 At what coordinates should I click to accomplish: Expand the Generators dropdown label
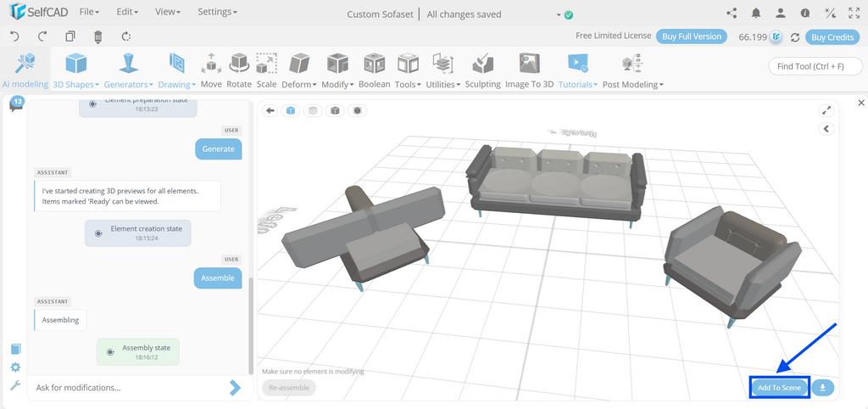[x=129, y=85]
